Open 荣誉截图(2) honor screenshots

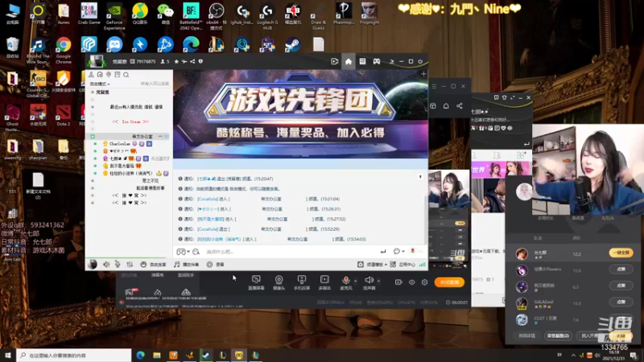pos(558,335)
